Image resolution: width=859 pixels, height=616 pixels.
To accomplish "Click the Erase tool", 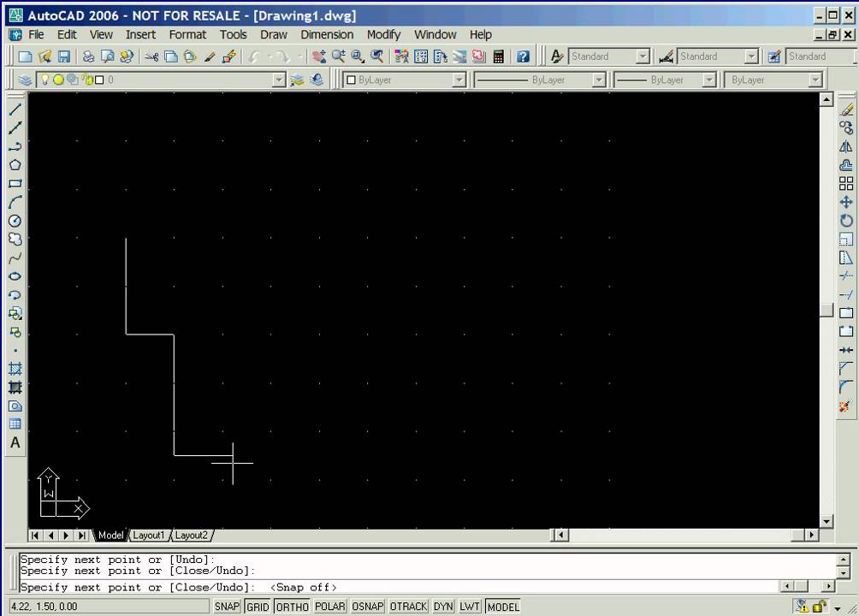I will pyautogui.click(x=846, y=109).
